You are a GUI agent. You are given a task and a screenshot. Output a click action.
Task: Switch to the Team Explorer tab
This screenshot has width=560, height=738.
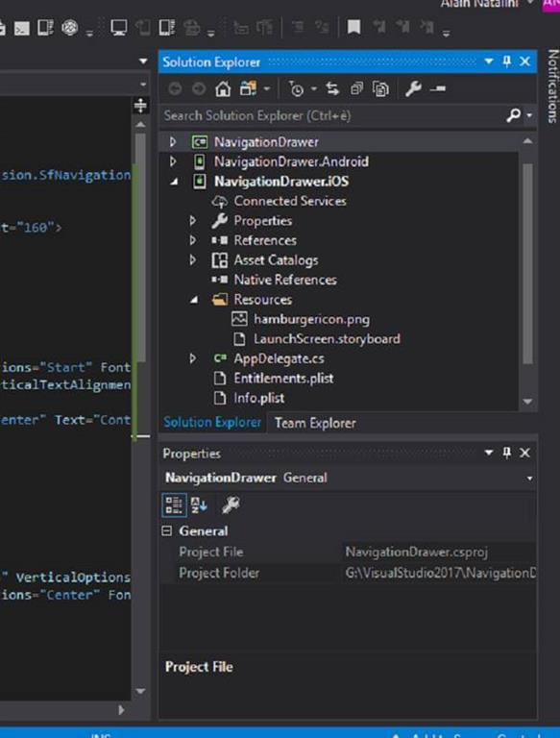click(315, 423)
